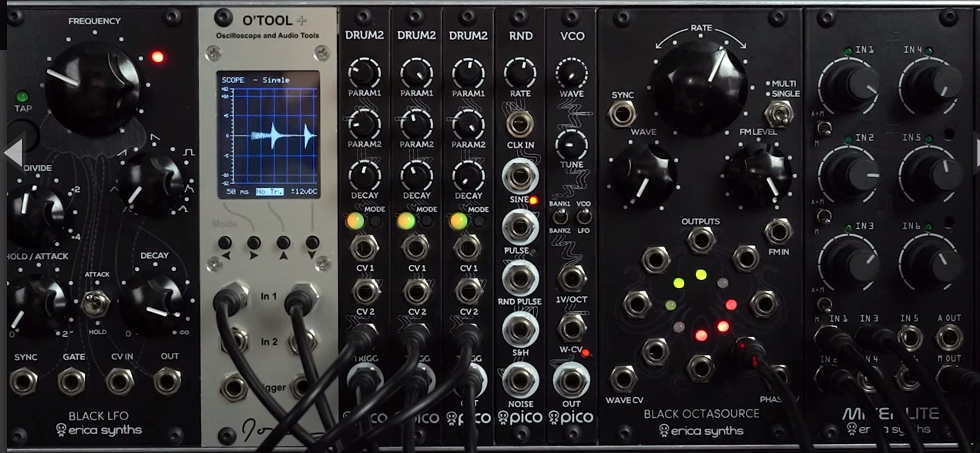Go to previous image with left arrow

[13, 153]
